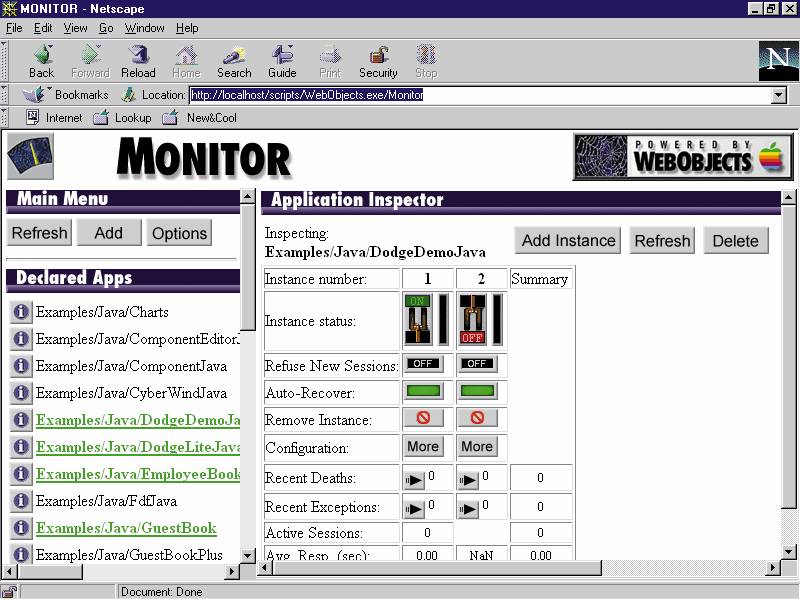
Task: Open the Go menu
Action: 106,28
